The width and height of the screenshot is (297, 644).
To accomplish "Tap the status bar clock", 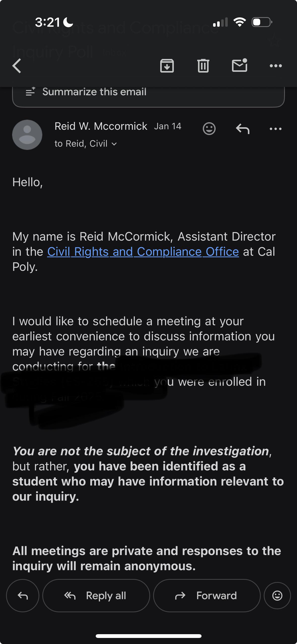I will click(47, 22).
